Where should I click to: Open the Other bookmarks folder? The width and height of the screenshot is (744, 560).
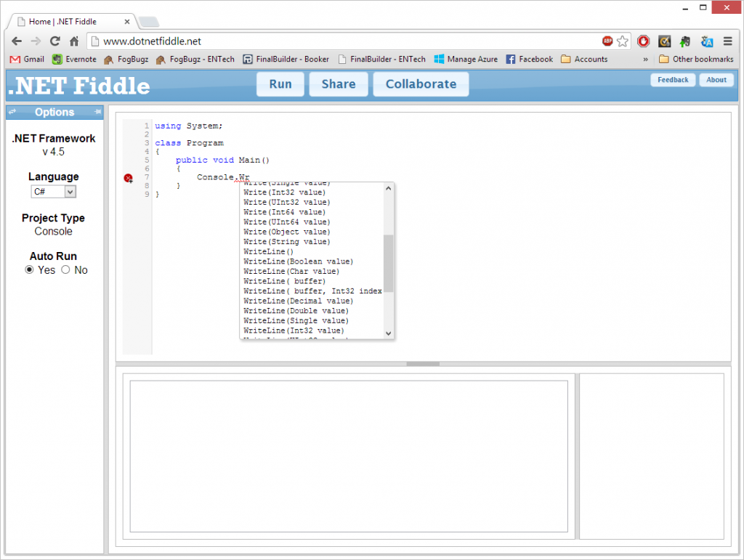click(696, 60)
